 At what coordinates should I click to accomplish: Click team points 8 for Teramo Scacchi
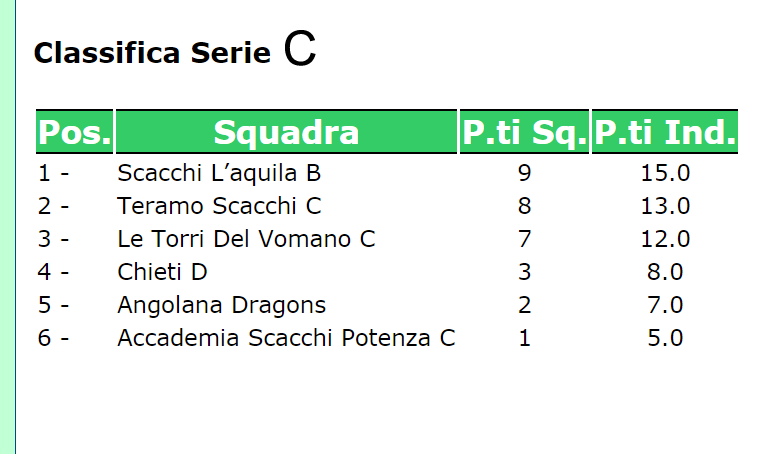point(524,206)
